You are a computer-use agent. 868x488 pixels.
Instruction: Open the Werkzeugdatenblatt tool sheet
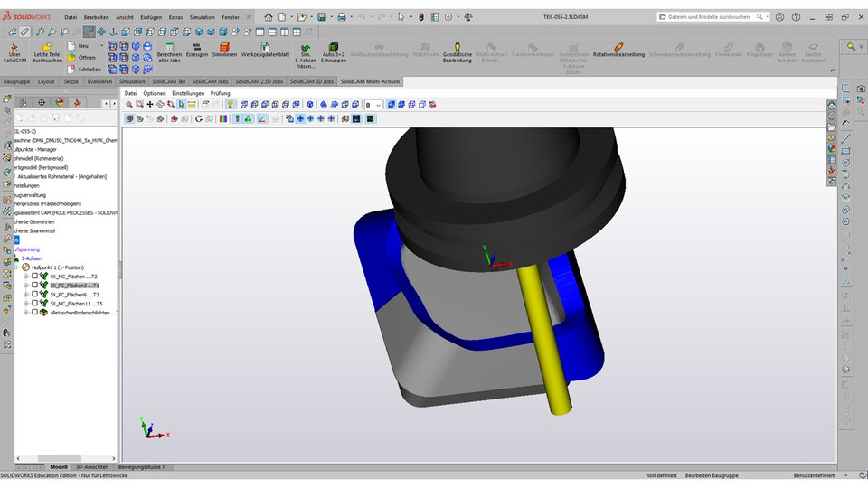(265, 50)
